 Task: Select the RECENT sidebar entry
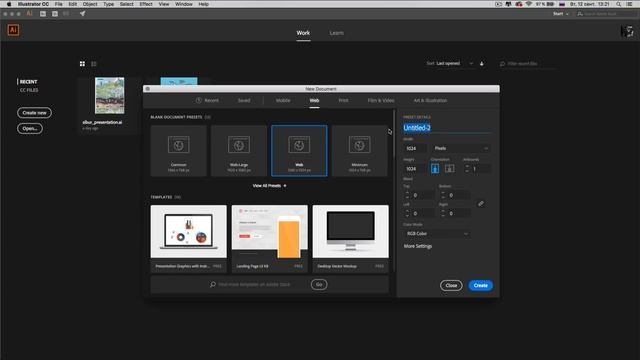coord(28,82)
